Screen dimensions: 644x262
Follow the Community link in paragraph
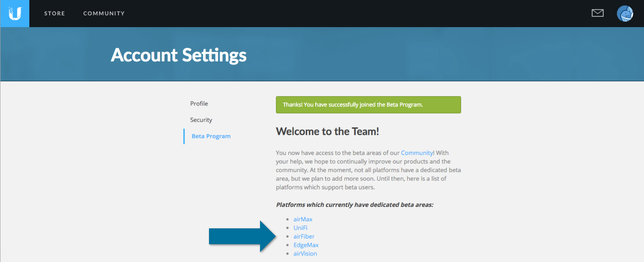click(x=417, y=153)
